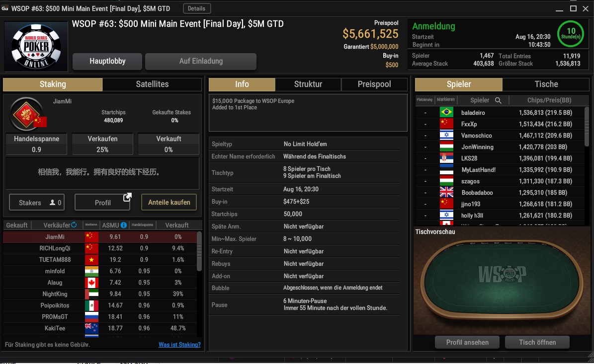Click the refresh icon next to Verkäufer

74,225
